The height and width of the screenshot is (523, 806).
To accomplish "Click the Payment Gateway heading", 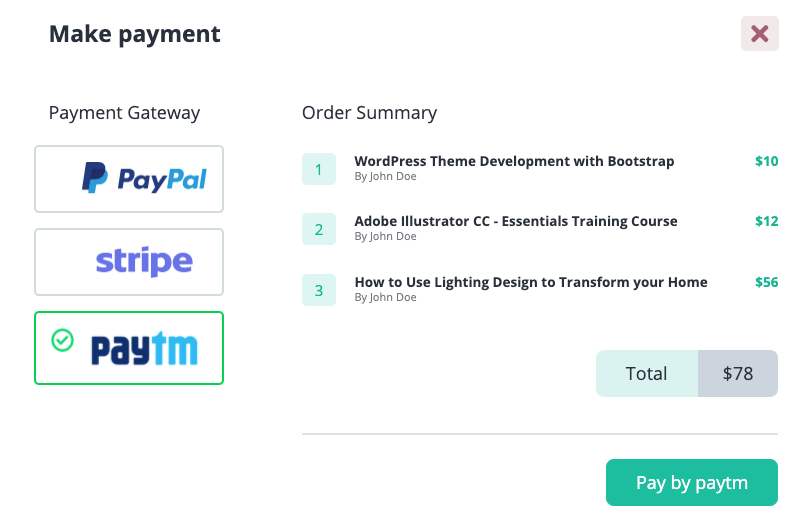I will pos(124,113).
